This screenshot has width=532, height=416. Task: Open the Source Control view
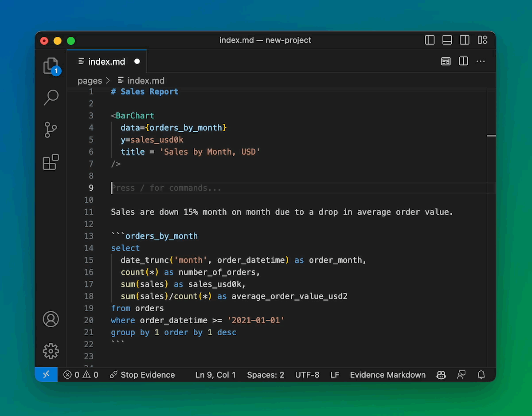[51, 130]
